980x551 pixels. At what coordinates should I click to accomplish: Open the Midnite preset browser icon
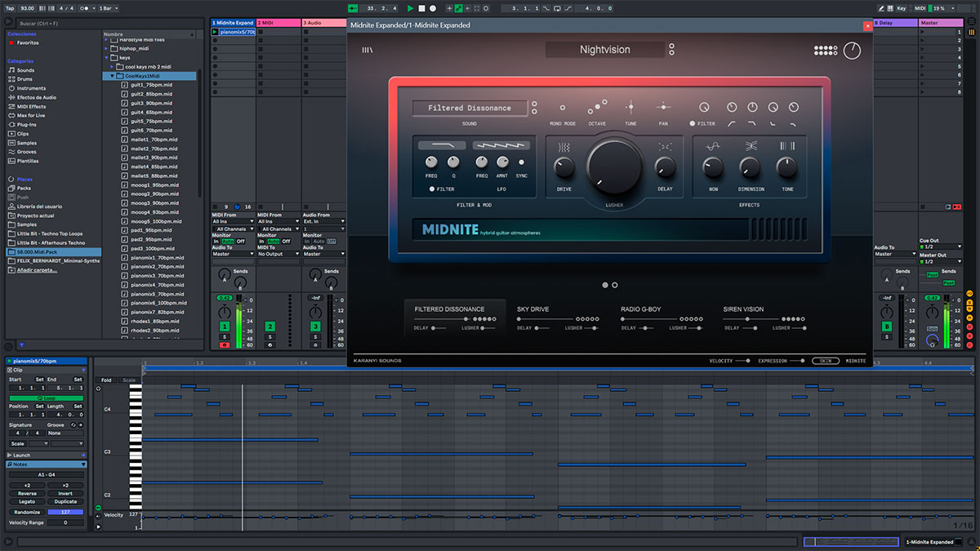point(367,50)
